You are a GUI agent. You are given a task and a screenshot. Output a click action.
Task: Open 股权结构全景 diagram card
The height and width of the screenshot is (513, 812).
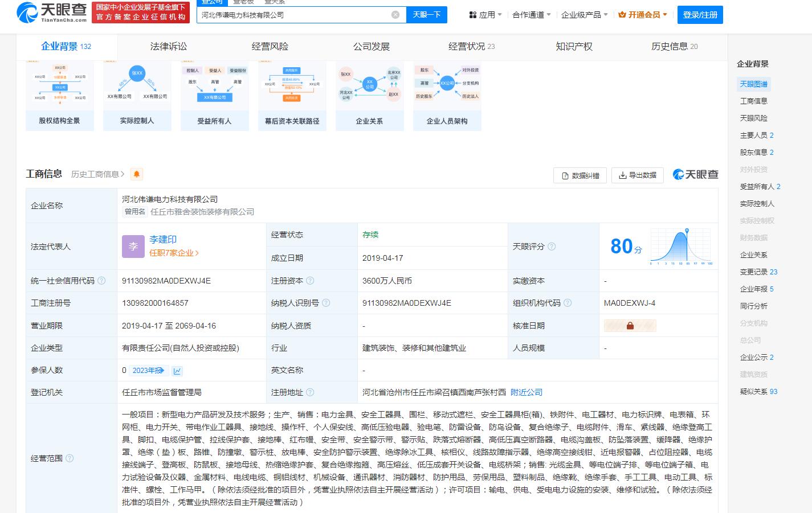coord(60,95)
